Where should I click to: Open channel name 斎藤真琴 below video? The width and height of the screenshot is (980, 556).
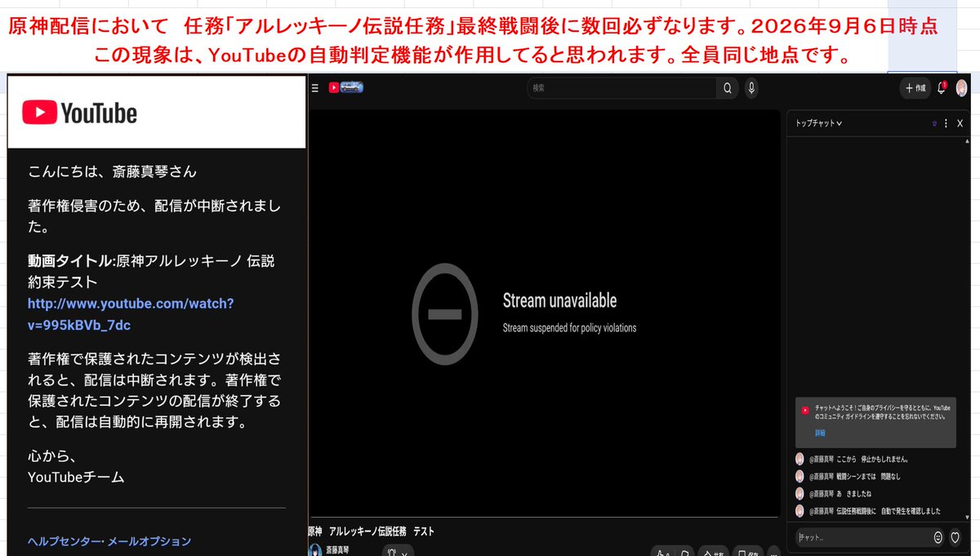[x=337, y=550]
